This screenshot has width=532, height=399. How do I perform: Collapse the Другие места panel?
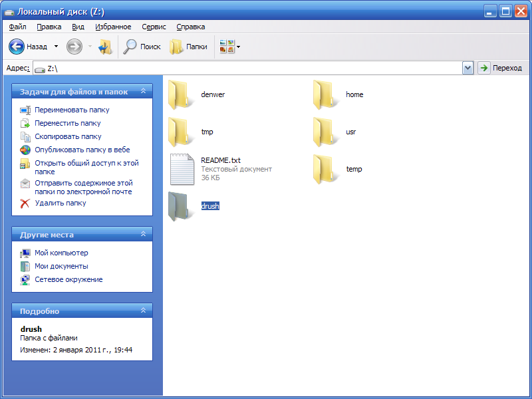(x=143, y=234)
